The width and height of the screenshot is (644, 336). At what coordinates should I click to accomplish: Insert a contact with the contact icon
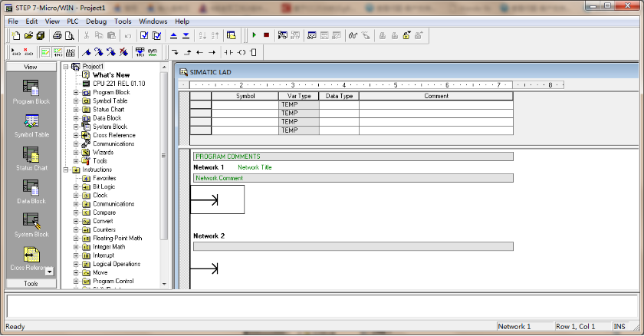[228, 52]
